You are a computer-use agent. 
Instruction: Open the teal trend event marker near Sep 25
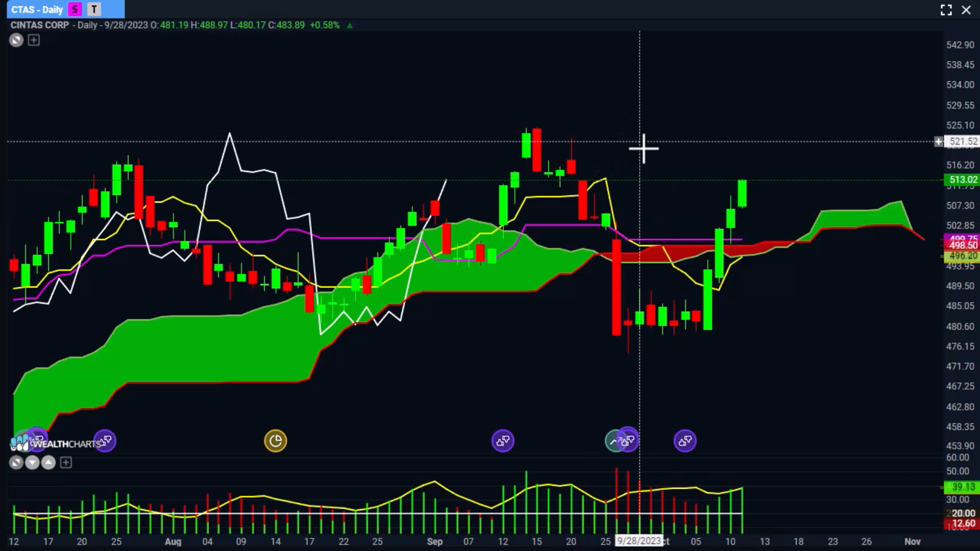[612, 441]
